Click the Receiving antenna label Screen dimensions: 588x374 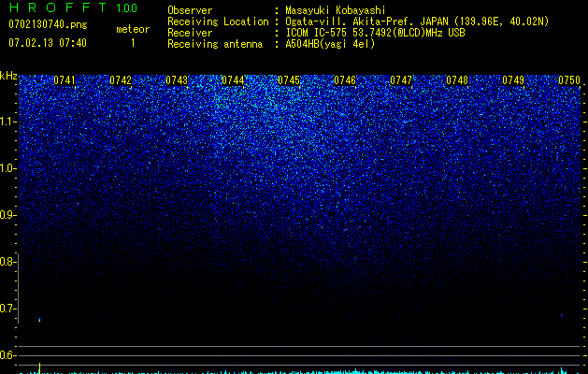click(x=215, y=44)
